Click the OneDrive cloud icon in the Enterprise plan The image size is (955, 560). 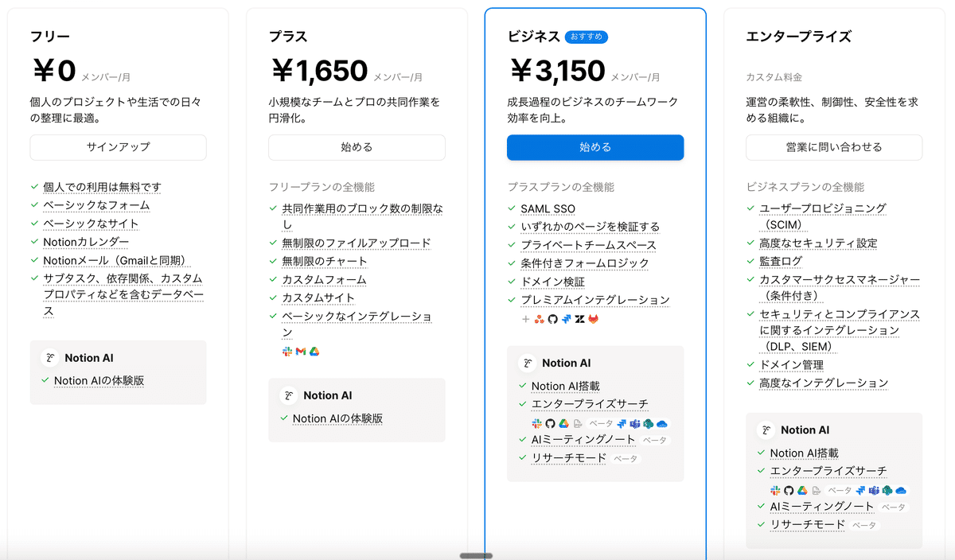(901, 491)
